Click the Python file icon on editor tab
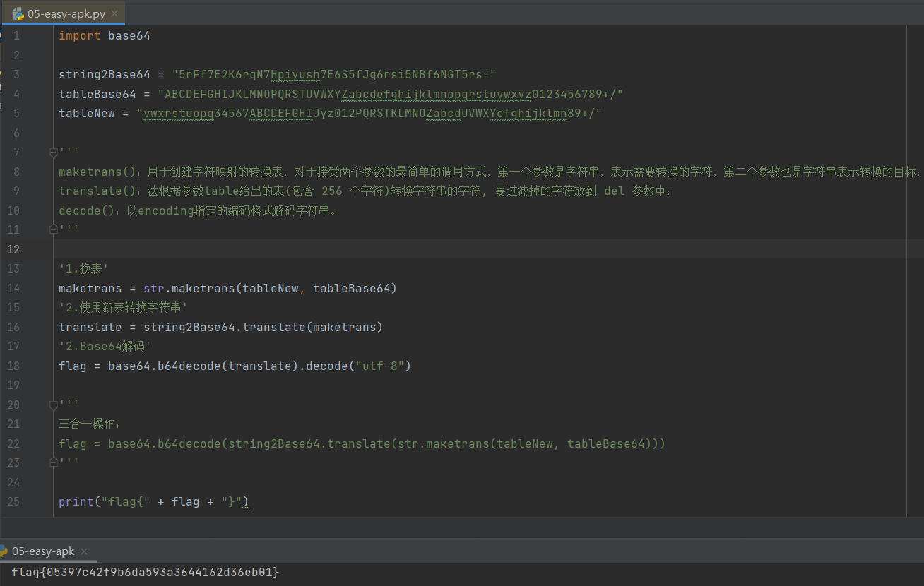 click(18, 13)
